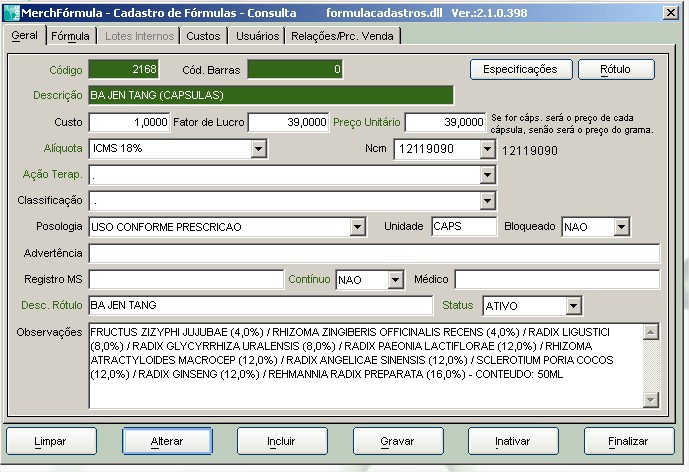The height and width of the screenshot is (472, 689).
Task: Click the Inativar button
Action: [513, 440]
